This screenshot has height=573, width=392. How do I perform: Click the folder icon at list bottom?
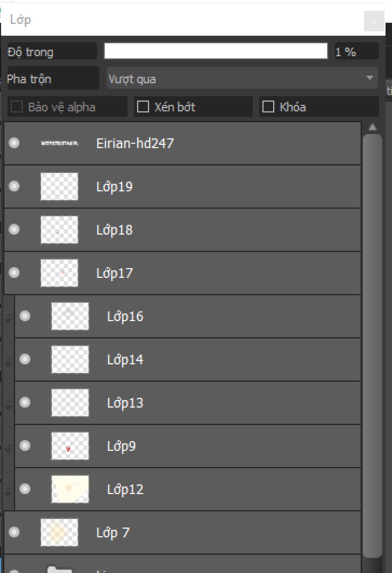point(59,569)
